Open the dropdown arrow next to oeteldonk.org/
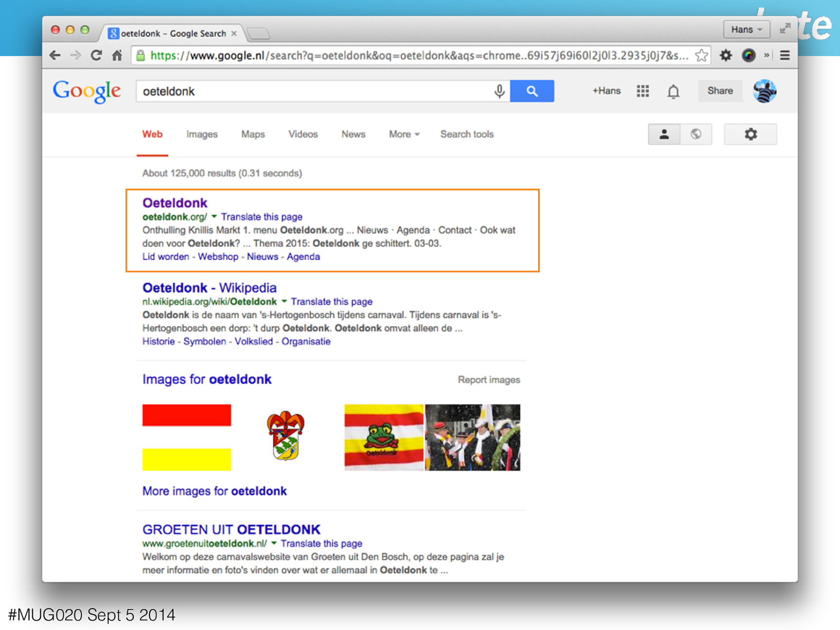The image size is (840, 630). tap(214, 216)
